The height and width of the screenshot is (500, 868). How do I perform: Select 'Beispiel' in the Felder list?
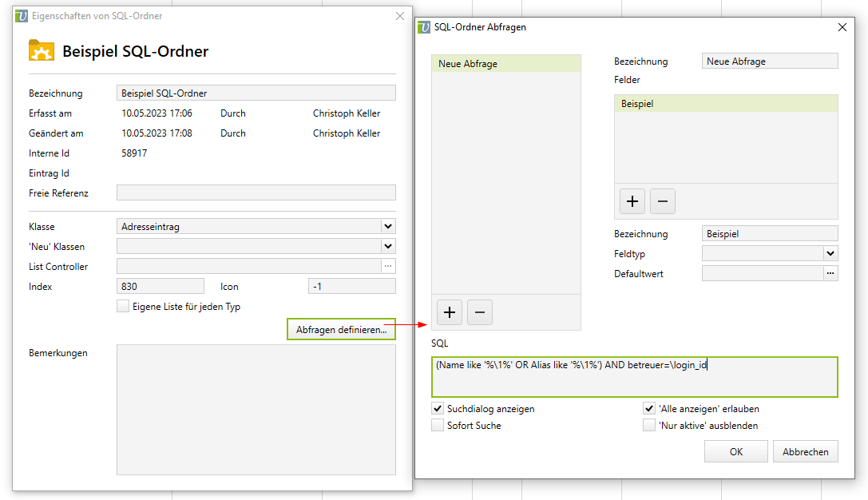pos(725,104)
